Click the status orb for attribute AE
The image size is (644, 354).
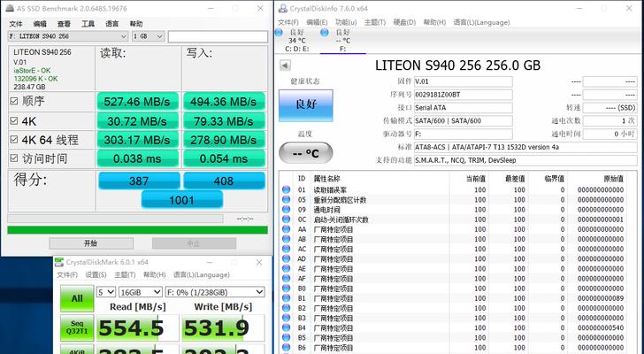click(x=287, y=268)
